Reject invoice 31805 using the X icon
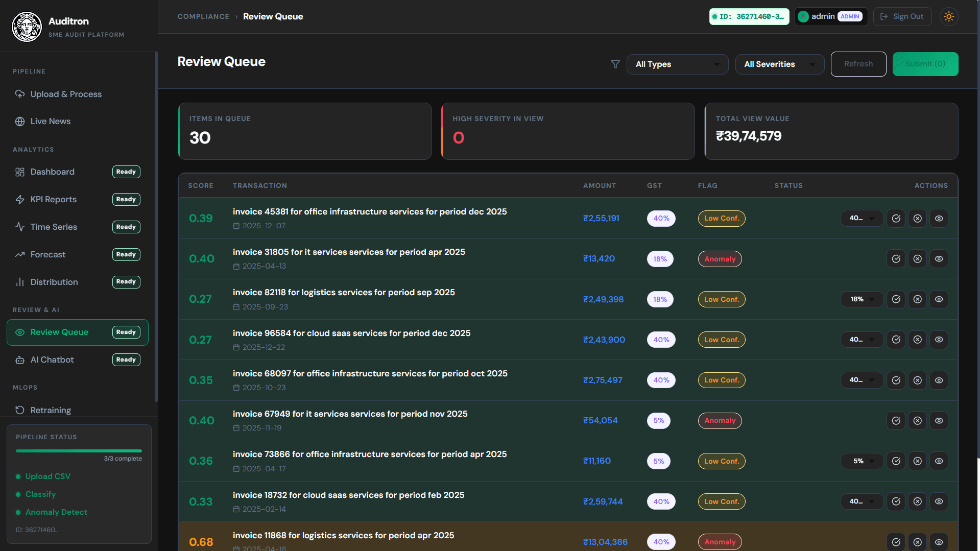Image resolution: width=980 pixels, height=551 pixels. 917,259
